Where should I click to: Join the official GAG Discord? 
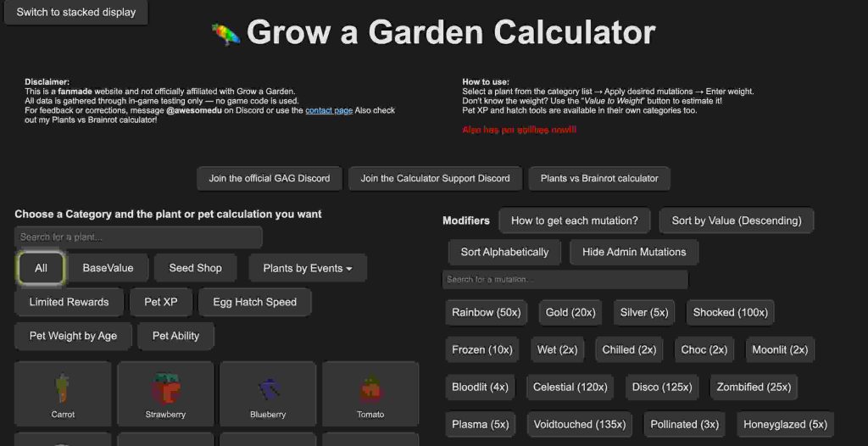pyautogui.click(x=269, y=178)
